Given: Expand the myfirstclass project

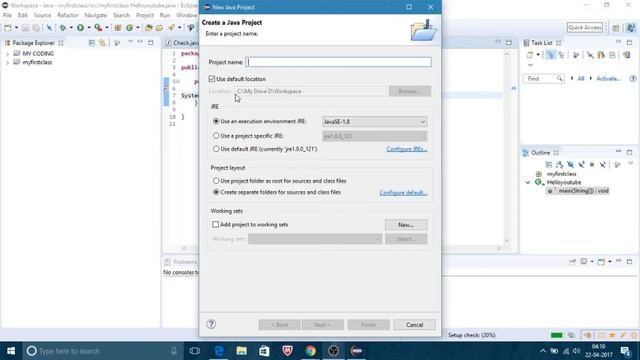Looking at the screenshot, I should (7, 63).
